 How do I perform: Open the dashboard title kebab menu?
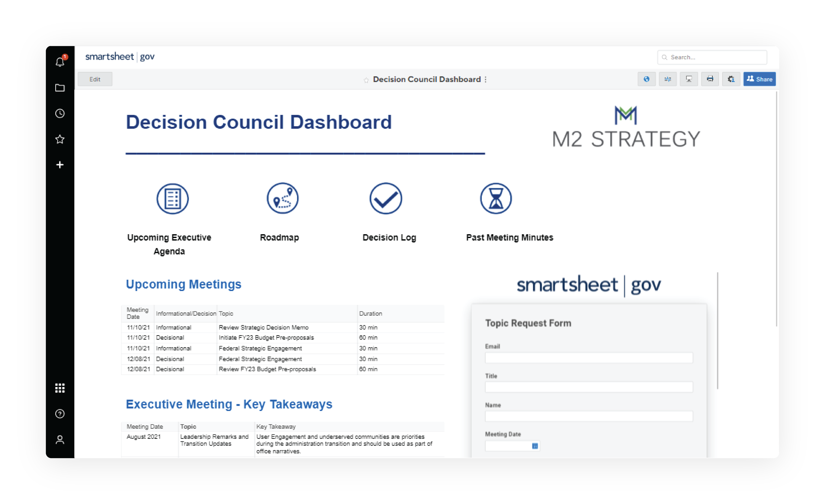coord(485,79)
